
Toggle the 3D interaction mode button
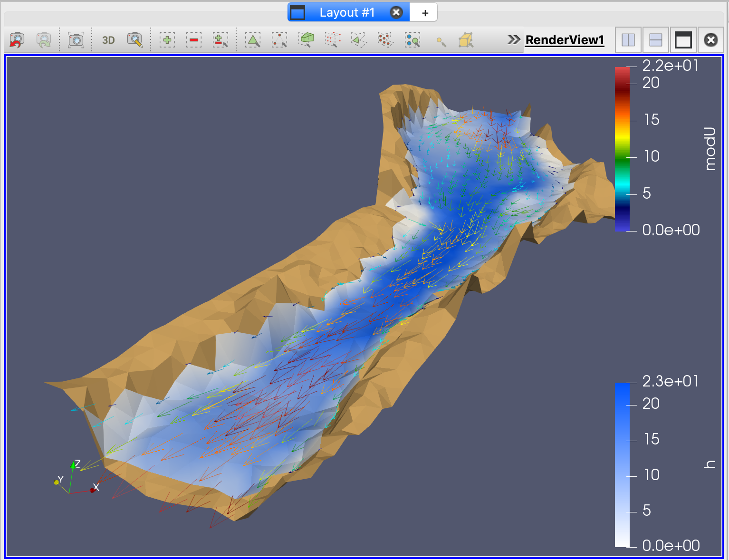[x=108, y=40]
